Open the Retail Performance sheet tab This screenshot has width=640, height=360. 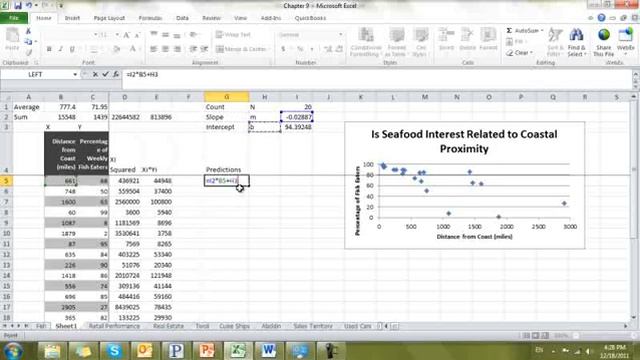point(114,326)
